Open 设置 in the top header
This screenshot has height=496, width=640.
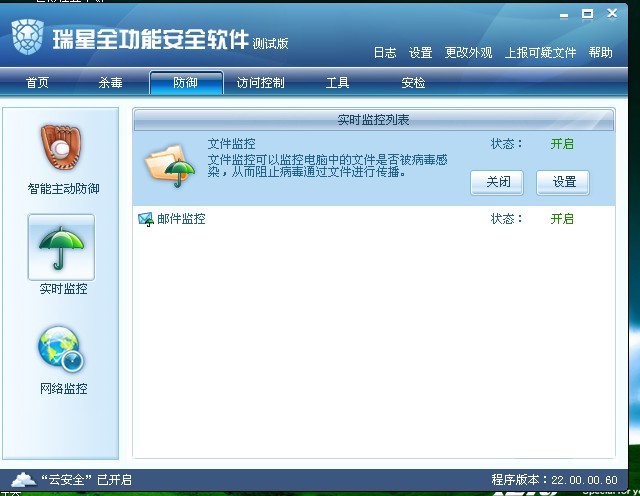pyautogui.click(x=420, y=53)
